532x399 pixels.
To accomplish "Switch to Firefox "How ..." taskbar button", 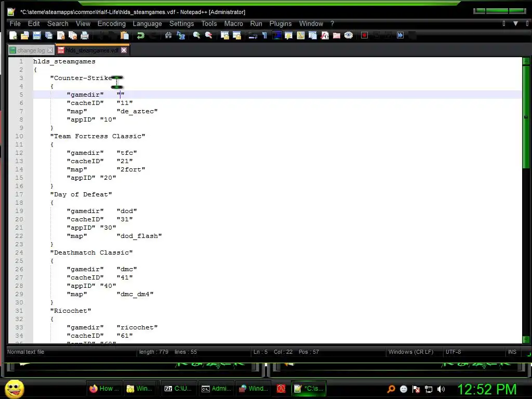I will [104, 389].
